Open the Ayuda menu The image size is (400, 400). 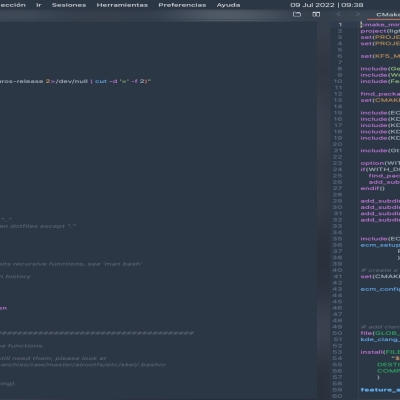pyautogui.click(x=228, y=5)
